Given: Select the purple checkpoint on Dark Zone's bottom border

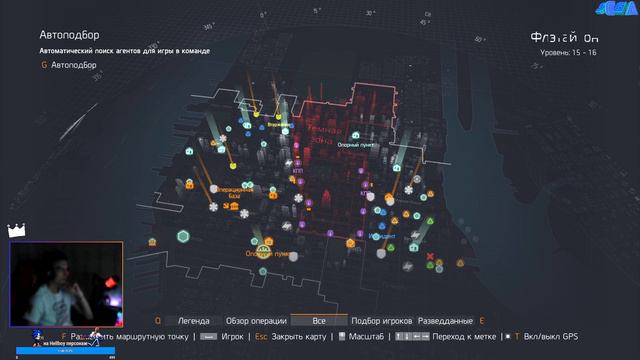Looking at the screenshot, I should (330, 233).
